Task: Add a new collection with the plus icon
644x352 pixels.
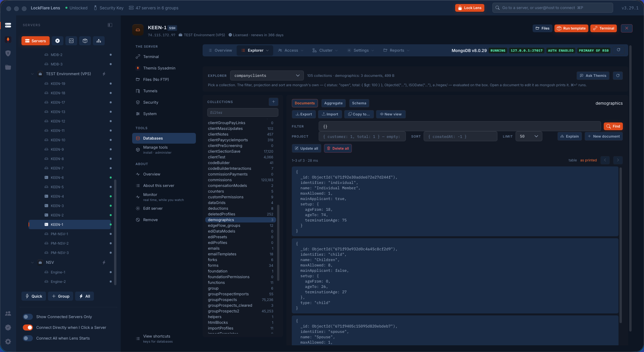Action: pos(273,102)
